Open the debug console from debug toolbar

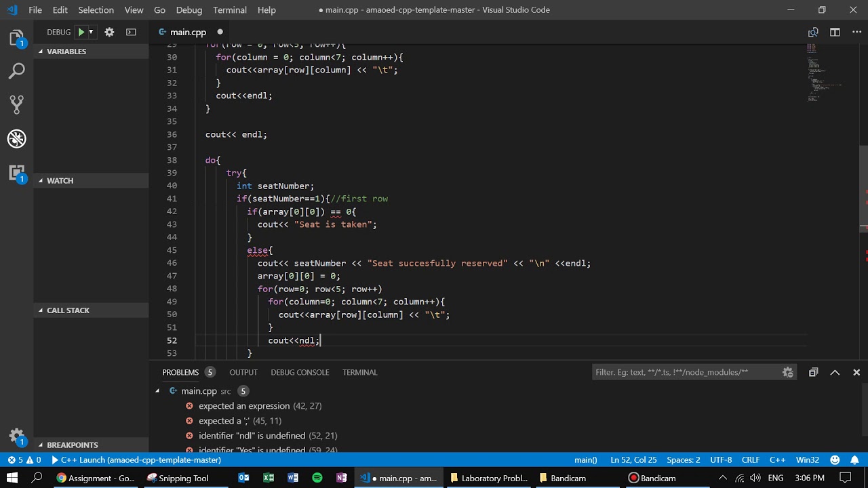(x=131, y=32)
